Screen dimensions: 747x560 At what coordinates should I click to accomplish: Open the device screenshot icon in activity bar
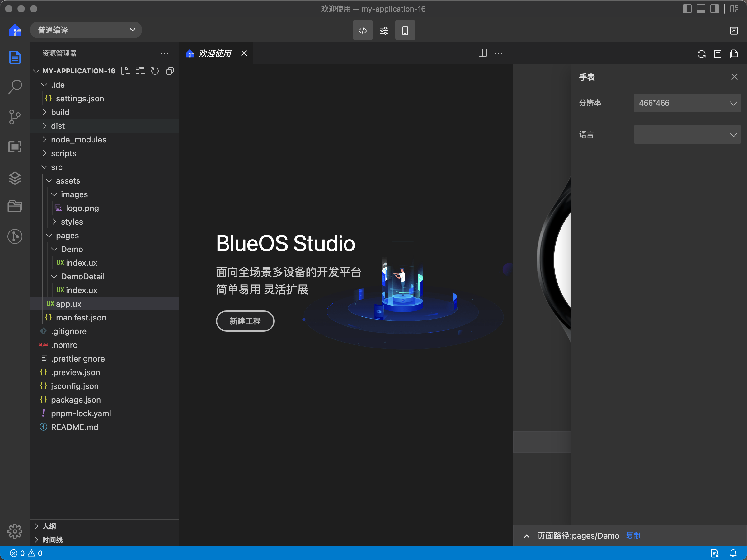tap(15, 147)
